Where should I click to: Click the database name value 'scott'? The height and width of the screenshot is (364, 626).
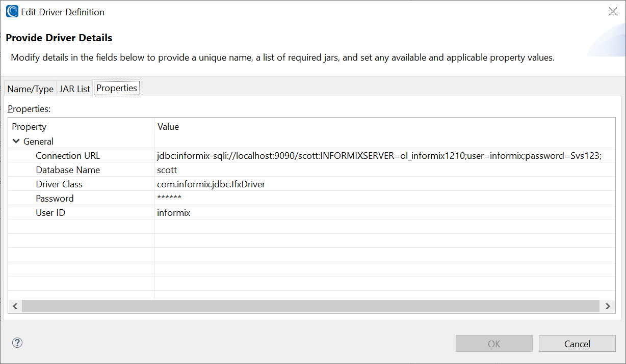167,170
